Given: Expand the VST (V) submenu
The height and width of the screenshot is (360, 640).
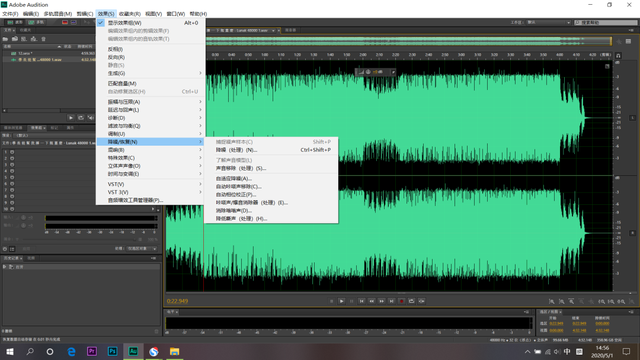Looking at the screenshot, I should [x=150, y=184].
